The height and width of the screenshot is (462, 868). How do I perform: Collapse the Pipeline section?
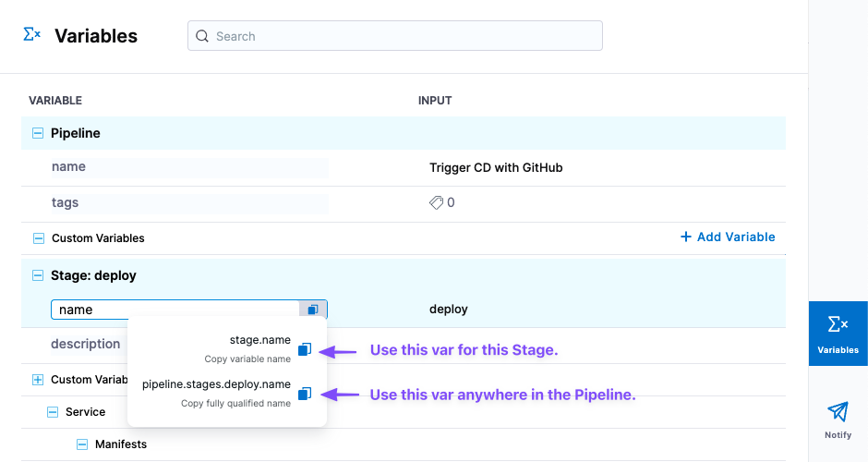tap(38, 133)
